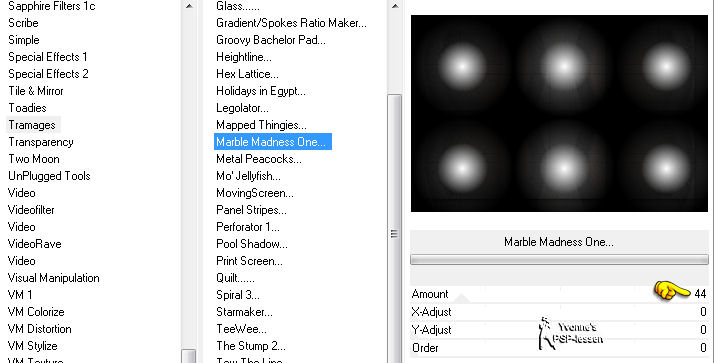Viewport: 714px width, 363px height.
Task: Select the VM 1 category
Action: click(20, 295)
